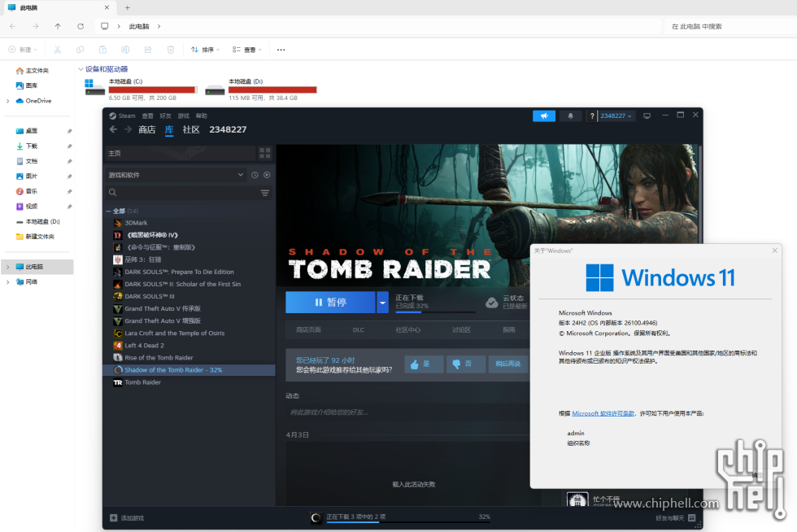Screen dimensions: 797x532
Task: Choose thumbs-down 否 for recommendation
Action: 465,364
